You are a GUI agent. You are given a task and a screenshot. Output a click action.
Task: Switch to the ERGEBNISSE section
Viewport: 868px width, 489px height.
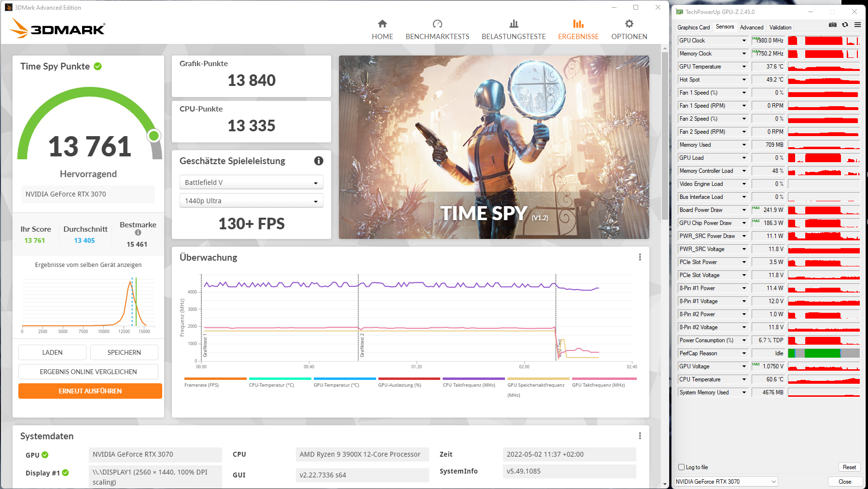578,30
